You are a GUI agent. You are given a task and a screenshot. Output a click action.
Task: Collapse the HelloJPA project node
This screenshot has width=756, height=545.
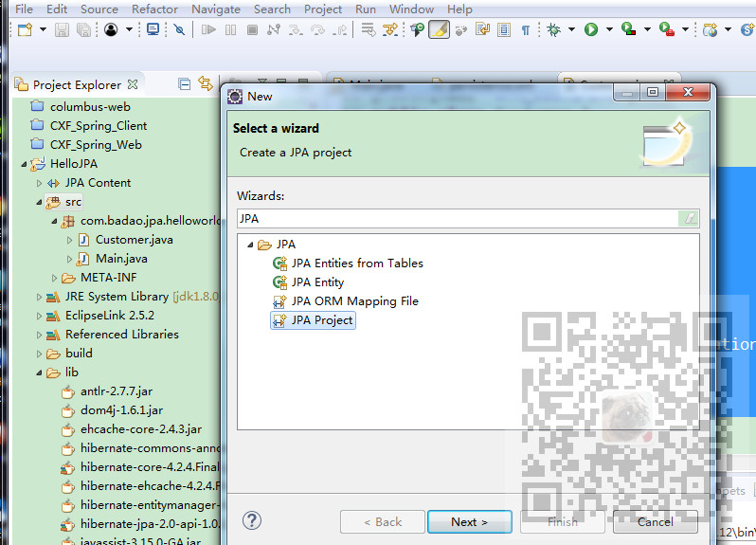pos(24,165)
